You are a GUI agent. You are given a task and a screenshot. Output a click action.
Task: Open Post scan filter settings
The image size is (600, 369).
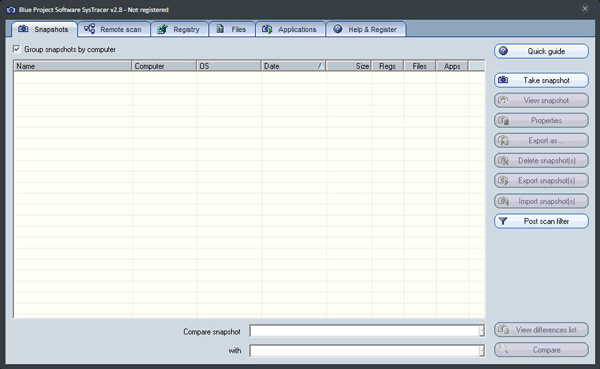(x=541, y=221)
